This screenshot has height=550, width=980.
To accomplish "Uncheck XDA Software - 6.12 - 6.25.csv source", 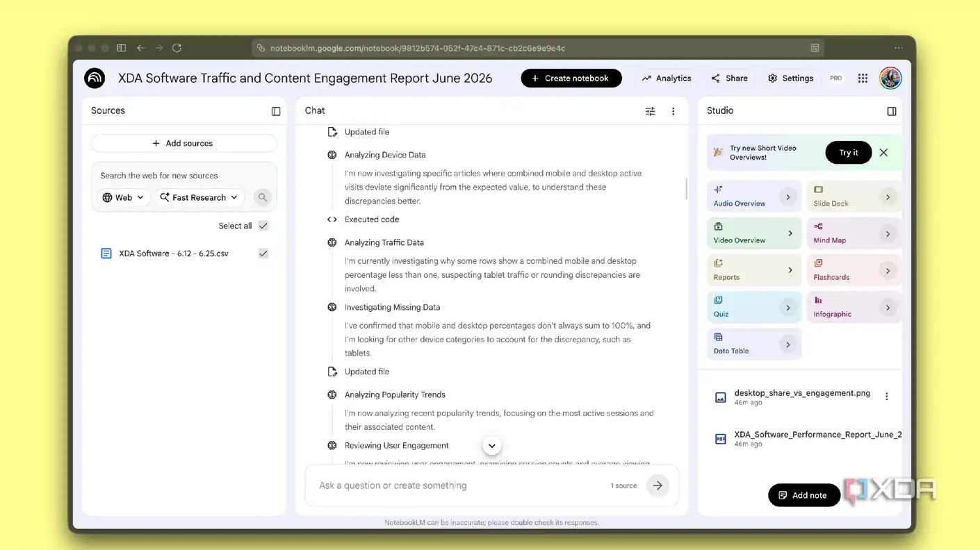I will coord(263,253).
